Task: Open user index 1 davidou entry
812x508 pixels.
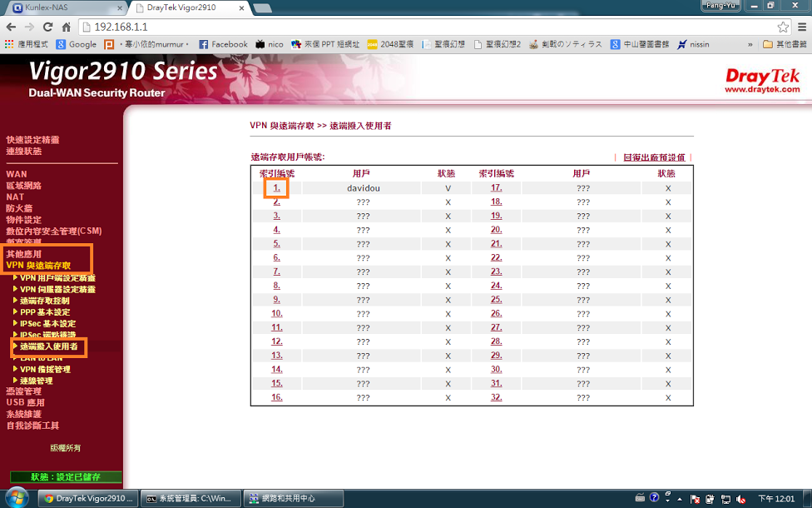Action: pyautogui.click(x=276, y=188)
